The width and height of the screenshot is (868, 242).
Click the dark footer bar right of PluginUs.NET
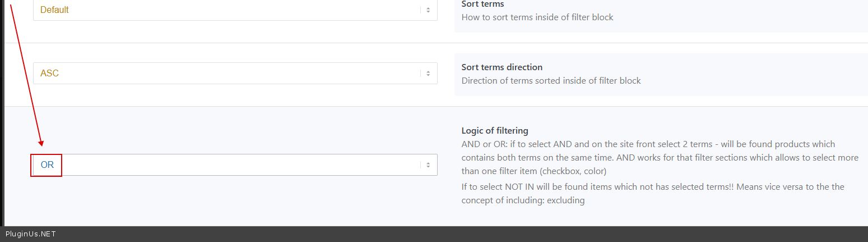[x=448, y=234]
